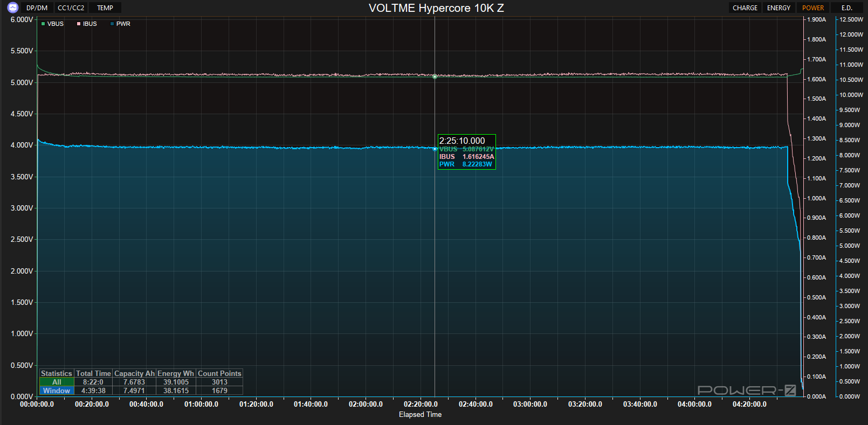Click the Count Points column header
Screen dimensions: 868x425
click(219, 373)
